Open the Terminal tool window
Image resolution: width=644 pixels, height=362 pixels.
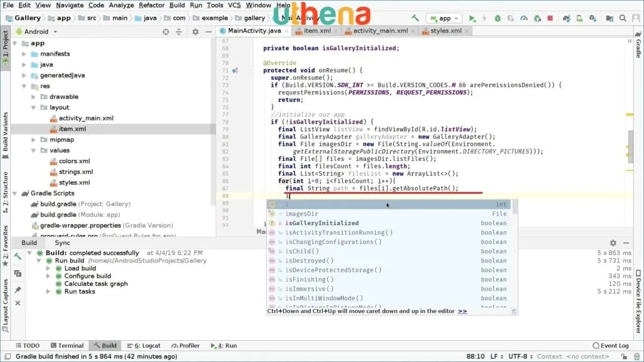coord(67,346)
